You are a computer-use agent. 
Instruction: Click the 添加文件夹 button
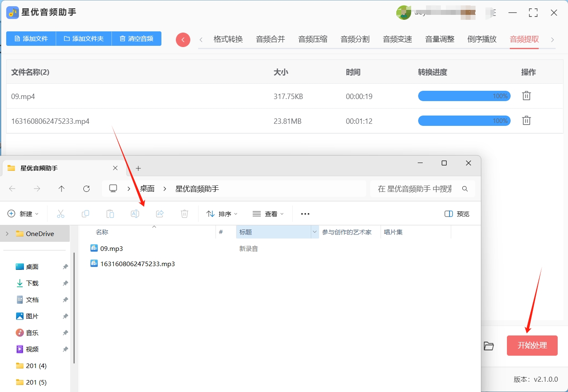pos(84,38)
